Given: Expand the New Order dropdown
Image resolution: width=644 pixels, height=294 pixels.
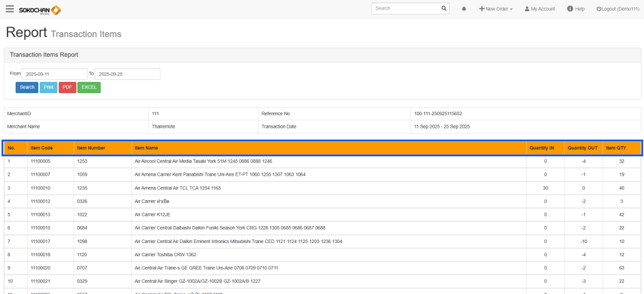Looking at the screenshot, I should point(495,9).
